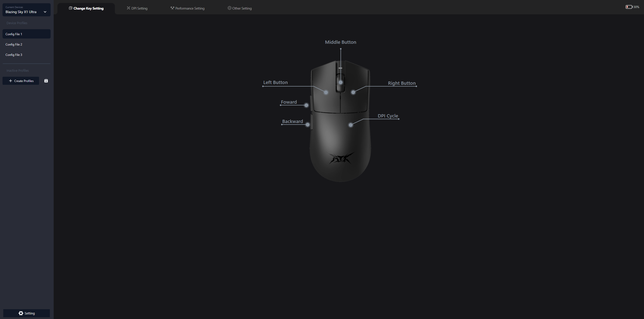Click the Create Profiles button
644x319 pixels.
(21, 81)
